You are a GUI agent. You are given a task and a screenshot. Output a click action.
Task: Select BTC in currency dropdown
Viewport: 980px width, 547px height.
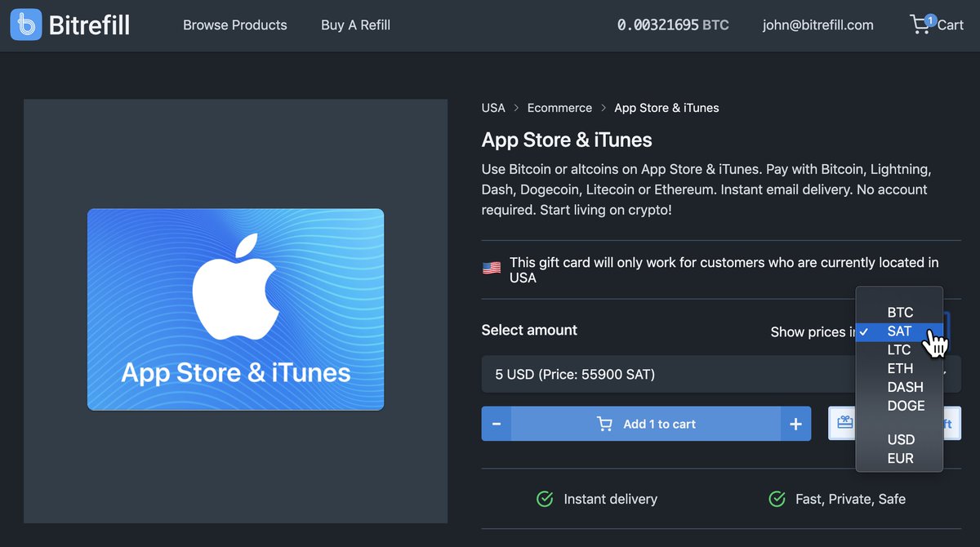(x=899, y=313)
